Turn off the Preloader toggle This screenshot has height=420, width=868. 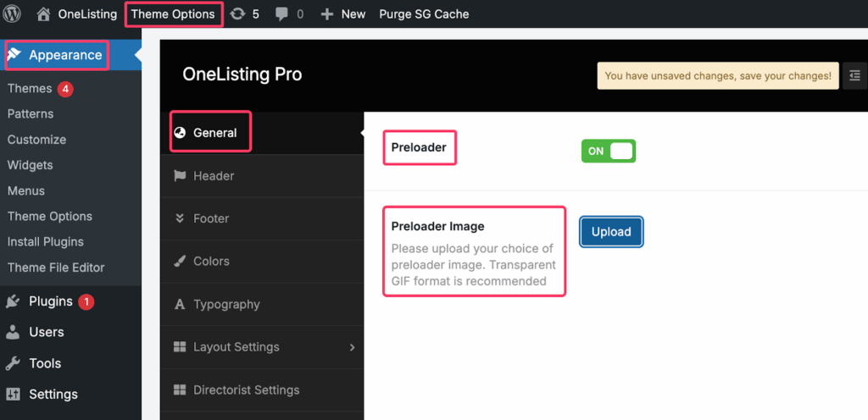608,151
